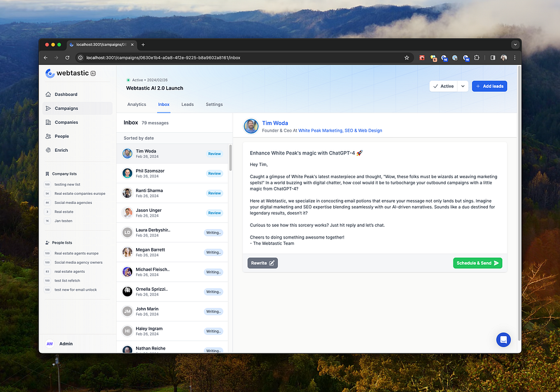Click Review badge for Phil Szomszor
560x392 pixels.
tap(214, 174)
